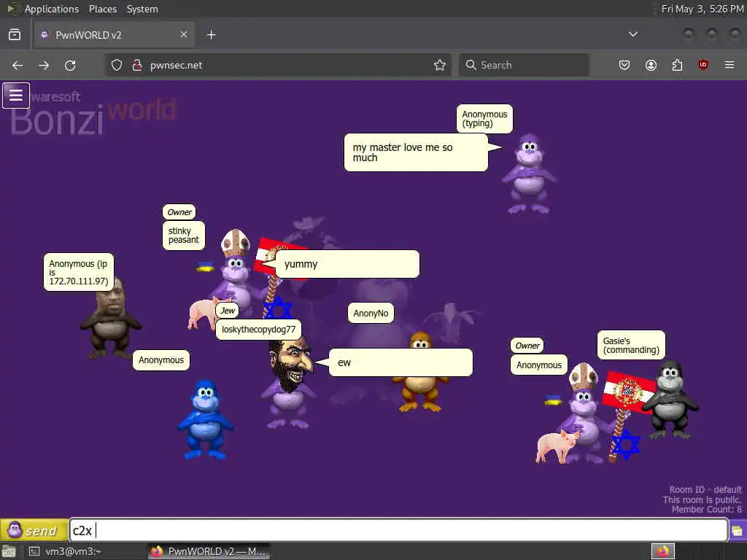Click 'Owner' tag near Gasie's label

(x=527, y=346)
